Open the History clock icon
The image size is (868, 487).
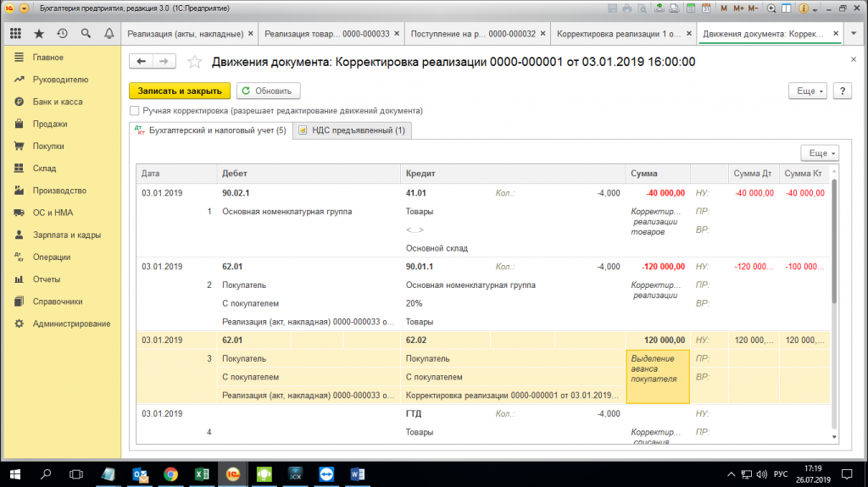[62, 35]
